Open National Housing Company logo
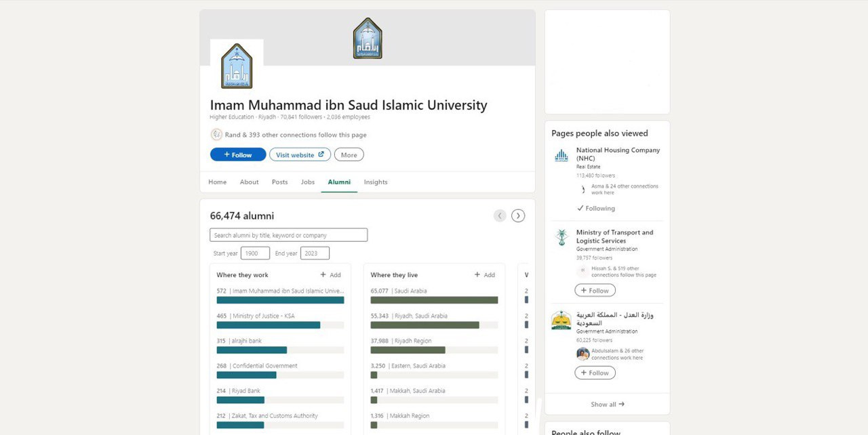This screenshot has width=868, height=435. 561,156
